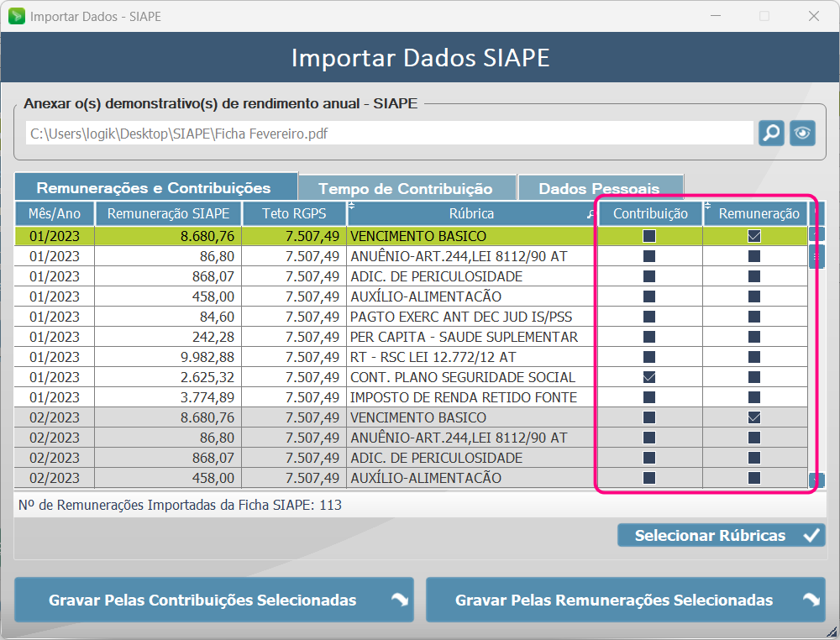840x640 pixels.
Task: Check Remuneração for RT - RSC LEI row
Action: tap(754, 357)
